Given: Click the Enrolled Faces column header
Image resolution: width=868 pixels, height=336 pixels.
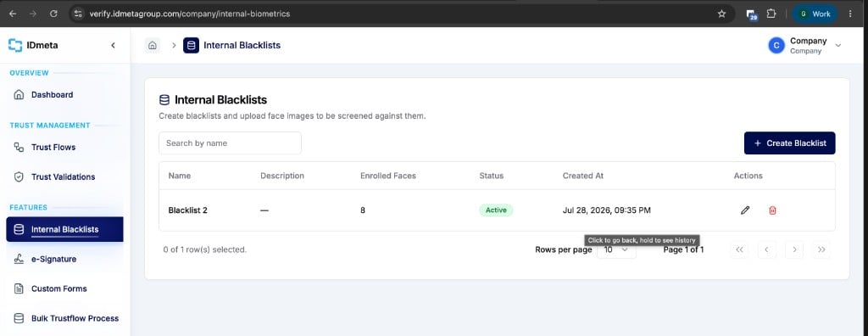Looking at the screenshot, I should point(388,176).
